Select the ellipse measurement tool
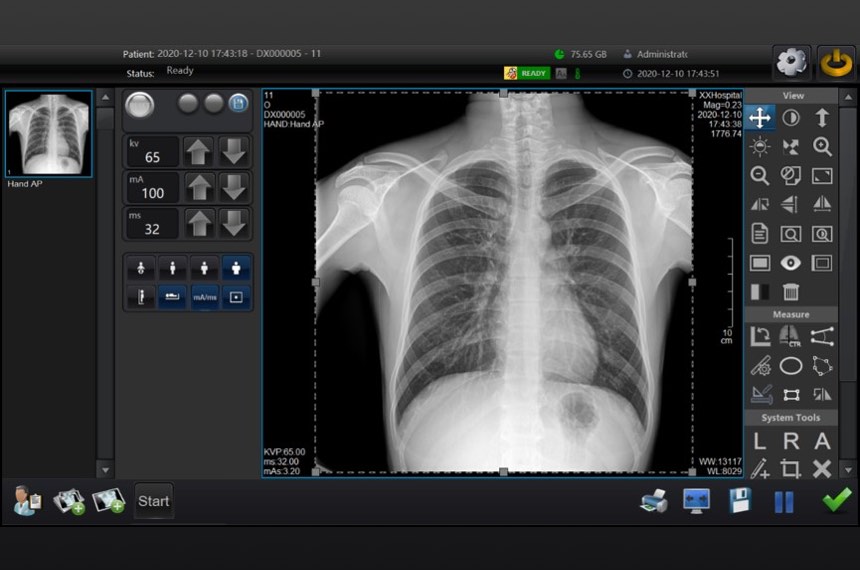This screenshot has width=860, height=570. point(791,366)
